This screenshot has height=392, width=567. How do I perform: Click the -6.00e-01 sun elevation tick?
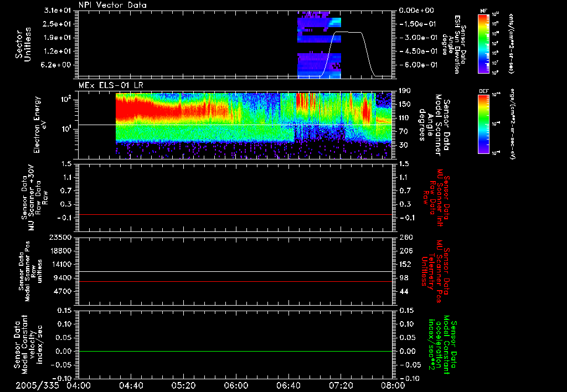coord(418,65)
